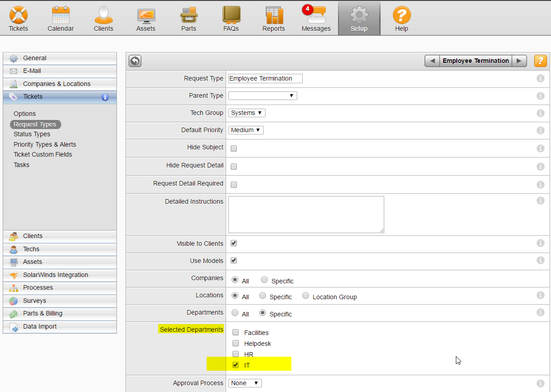Open the Calendar module
Viewport: 551px width, 392px height.
[61, 19]
